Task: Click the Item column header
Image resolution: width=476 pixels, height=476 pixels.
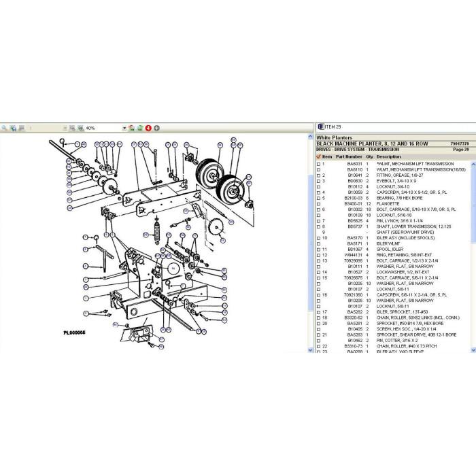Action: 327,156
